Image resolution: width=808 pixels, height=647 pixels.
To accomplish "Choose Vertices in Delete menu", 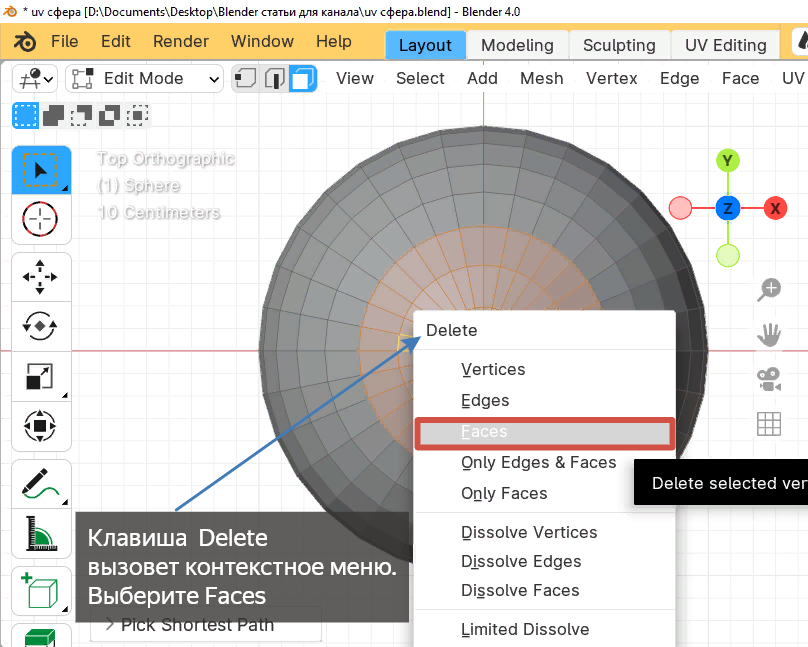I will [x=545, y=369].
